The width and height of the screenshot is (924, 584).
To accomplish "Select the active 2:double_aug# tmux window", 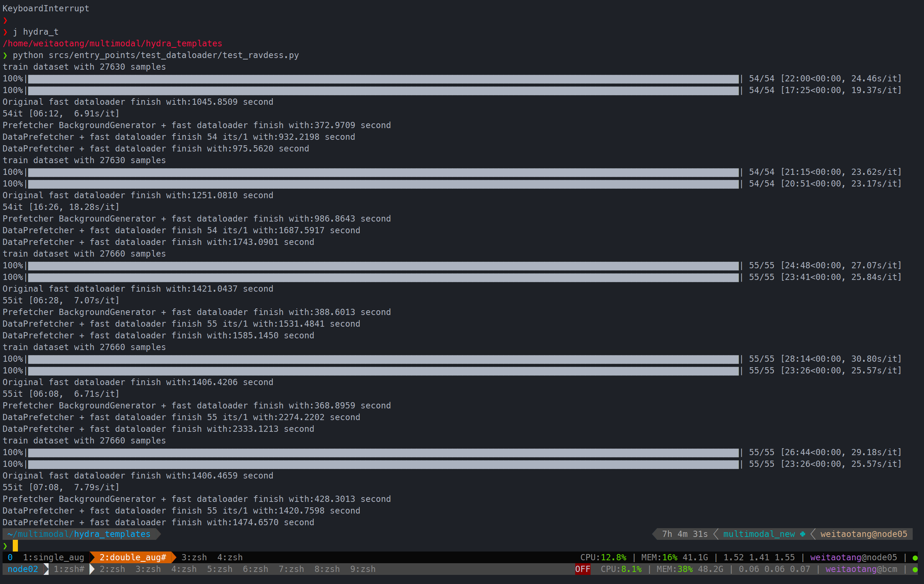I will (133, 557).
